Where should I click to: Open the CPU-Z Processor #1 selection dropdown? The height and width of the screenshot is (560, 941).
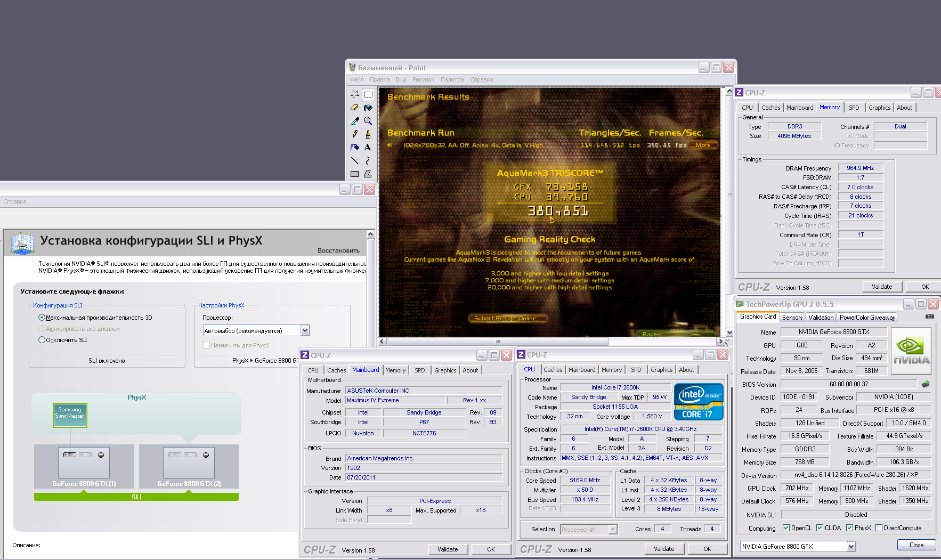click(613, 529)
